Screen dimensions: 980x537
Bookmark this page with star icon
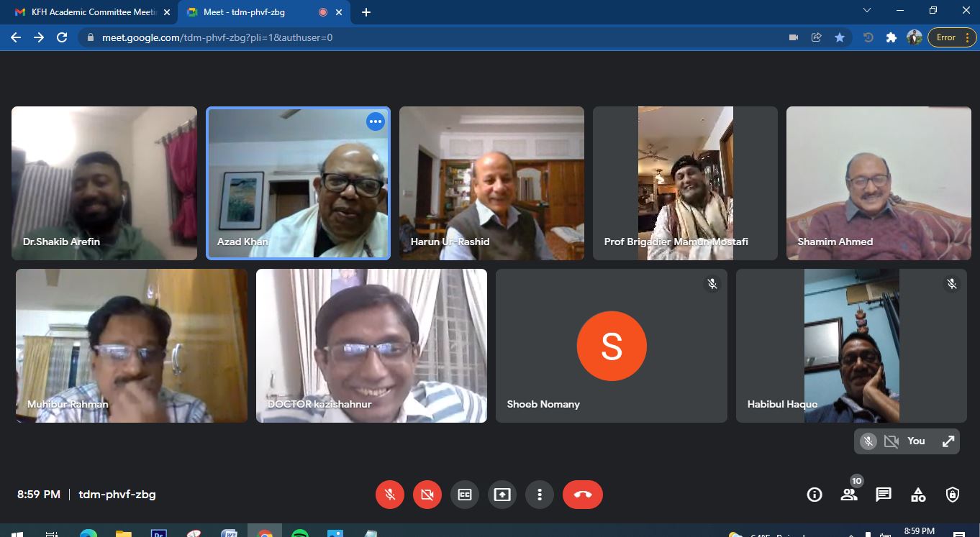pos(840,37)
